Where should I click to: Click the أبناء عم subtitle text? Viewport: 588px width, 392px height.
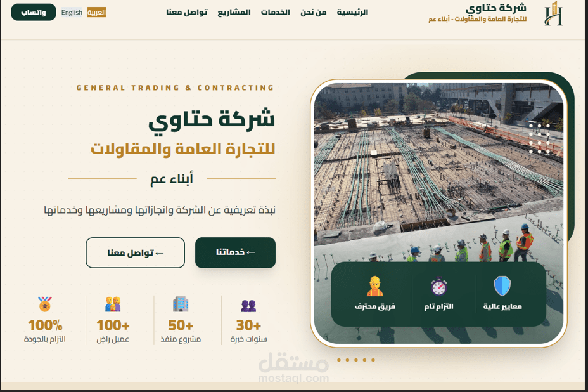172,178
